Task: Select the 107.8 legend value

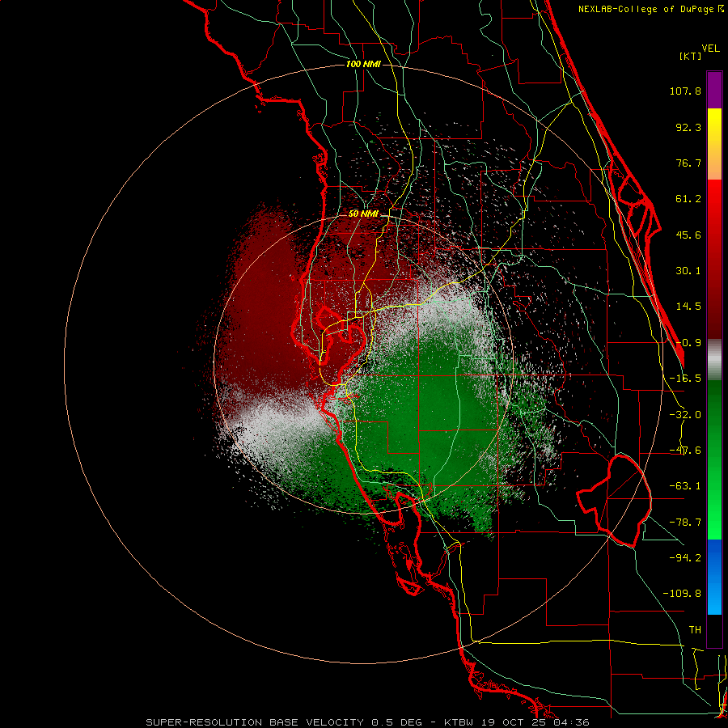Action: click(685, 91)
